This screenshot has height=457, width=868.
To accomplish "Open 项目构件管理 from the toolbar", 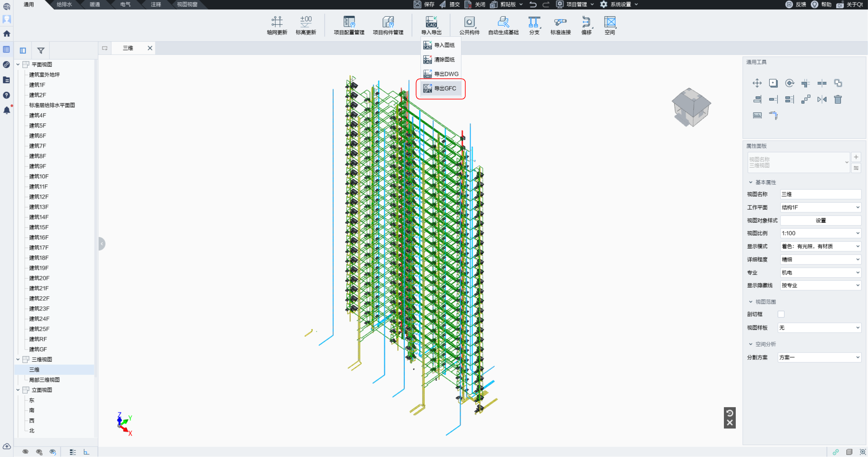I will click(388, 25).
